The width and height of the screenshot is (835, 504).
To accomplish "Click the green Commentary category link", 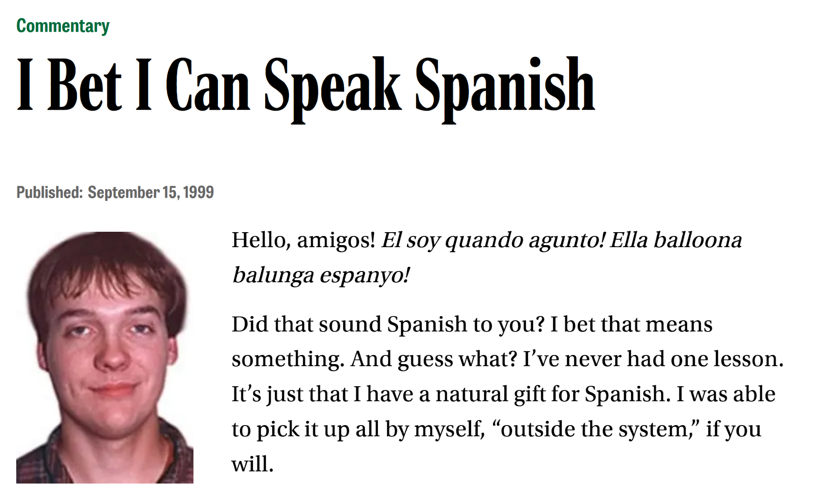I will tap(63, 26).
